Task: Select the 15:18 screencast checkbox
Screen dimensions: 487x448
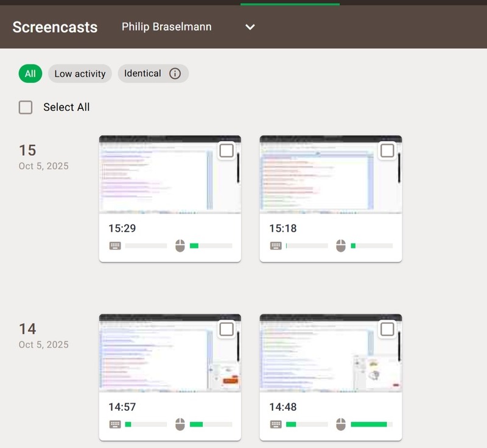Action: coord(387,150)
